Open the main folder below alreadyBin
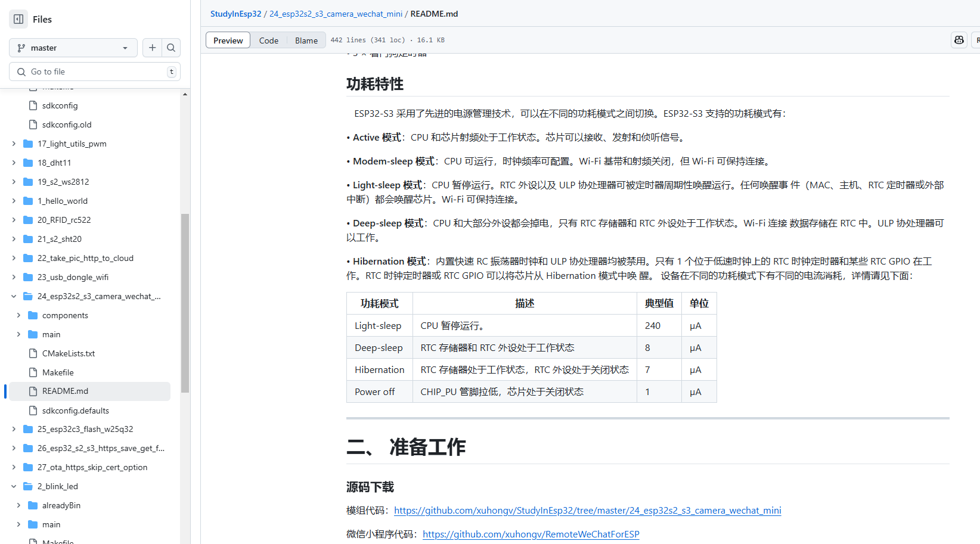The height and width of the screenshot is (544, 980). click(x=51, y=524)
